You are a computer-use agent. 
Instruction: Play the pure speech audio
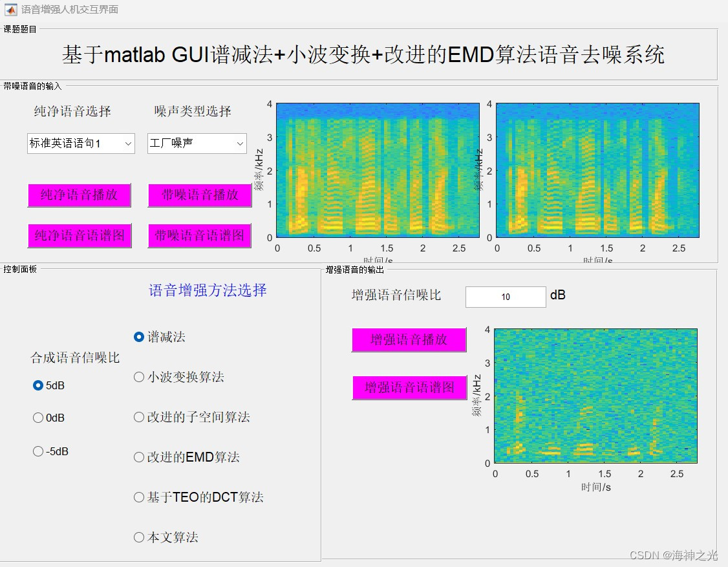point(79,195)
